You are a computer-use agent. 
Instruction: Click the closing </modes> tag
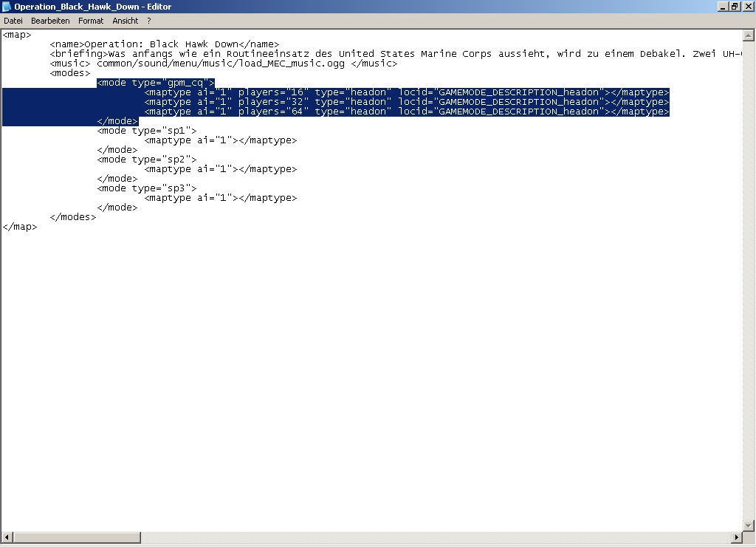(x=73, y=218)
